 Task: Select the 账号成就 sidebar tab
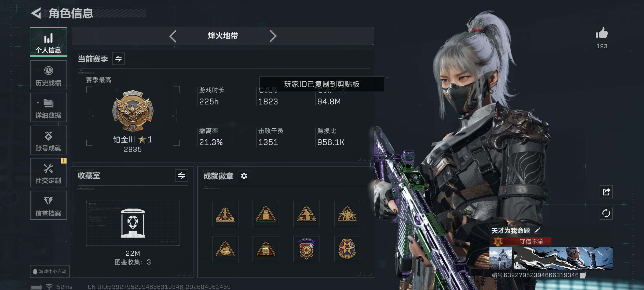pos(48,140)
